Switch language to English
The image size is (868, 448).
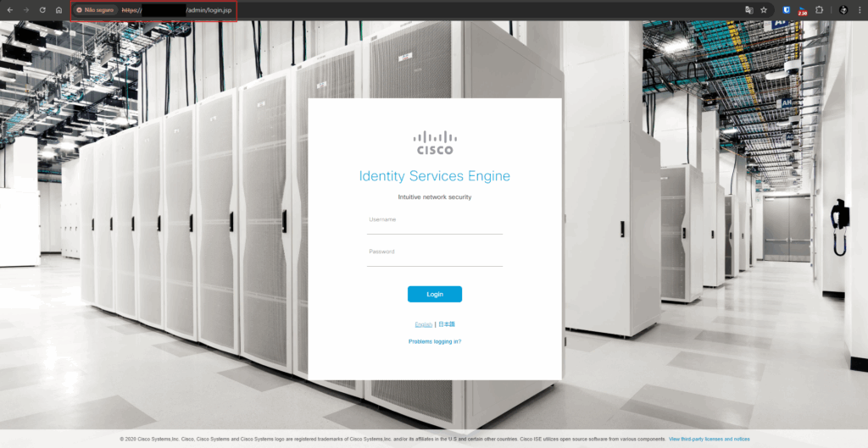[423, 324]
